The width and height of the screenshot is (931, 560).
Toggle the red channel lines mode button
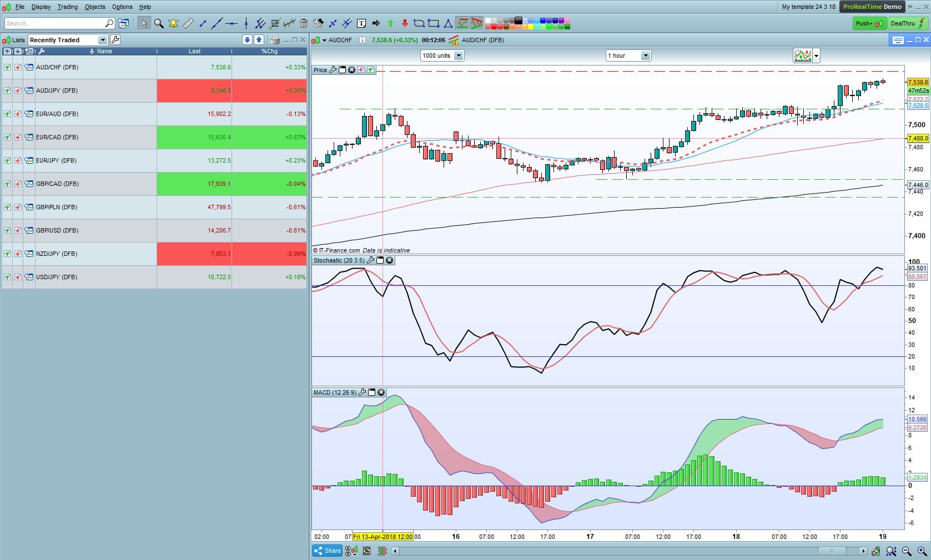coord(476,23)
